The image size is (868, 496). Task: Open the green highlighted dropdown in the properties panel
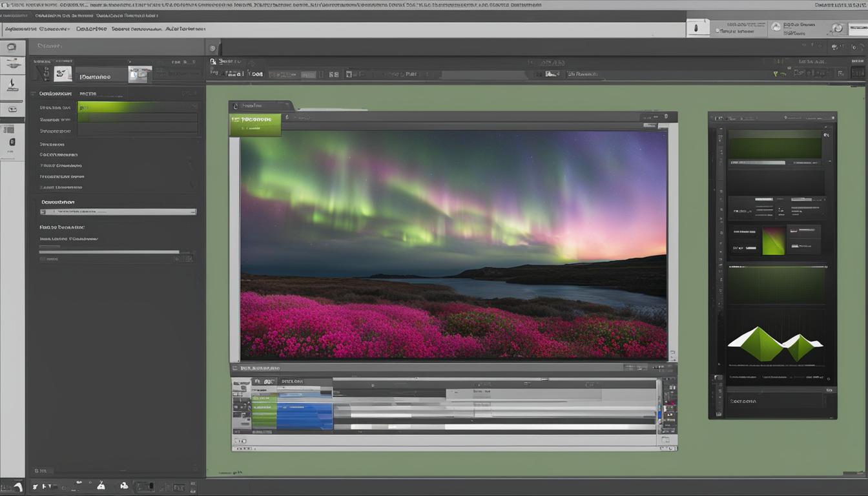pyautogui.click(x=138, y=108)
